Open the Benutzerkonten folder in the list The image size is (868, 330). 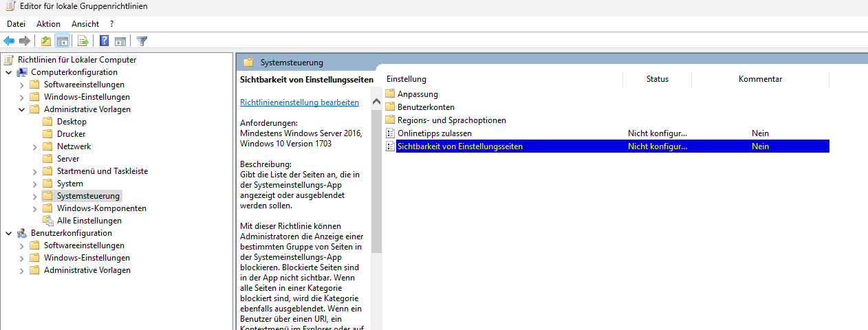[x=426, y=107]
